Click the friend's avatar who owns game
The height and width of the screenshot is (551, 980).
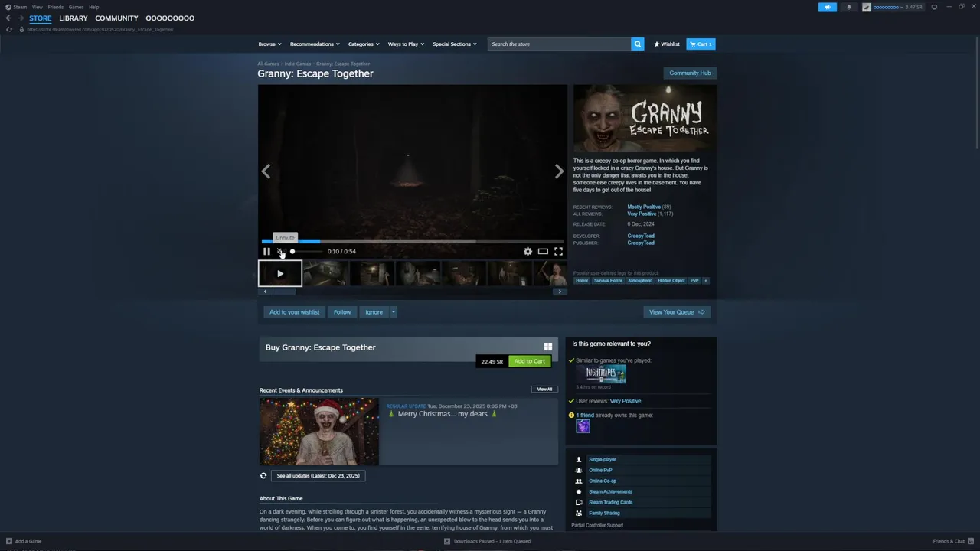click(583, 426)
